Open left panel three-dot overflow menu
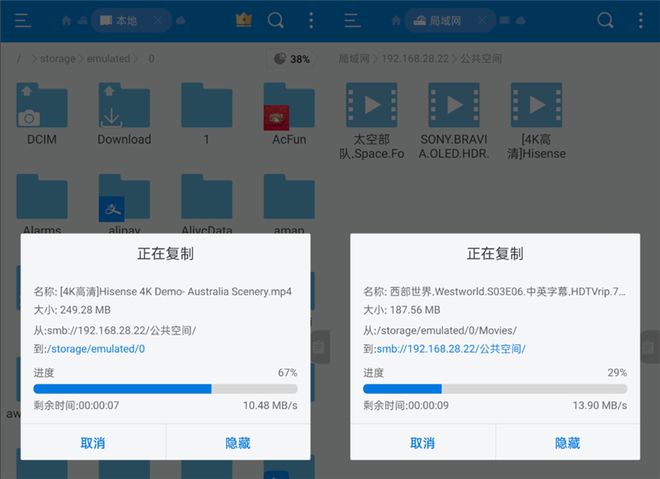660x479 pixels. (311, 20)
